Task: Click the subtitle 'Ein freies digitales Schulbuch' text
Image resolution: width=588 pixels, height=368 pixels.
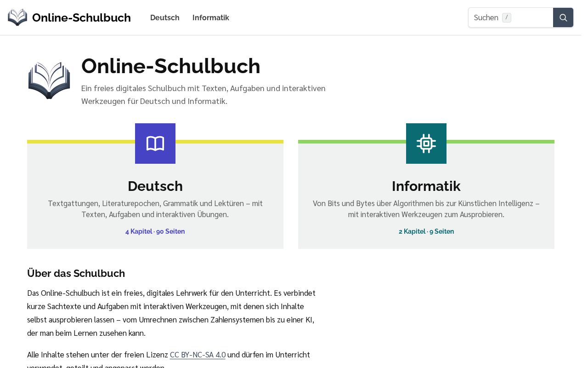Action: [x=204, y=94]
